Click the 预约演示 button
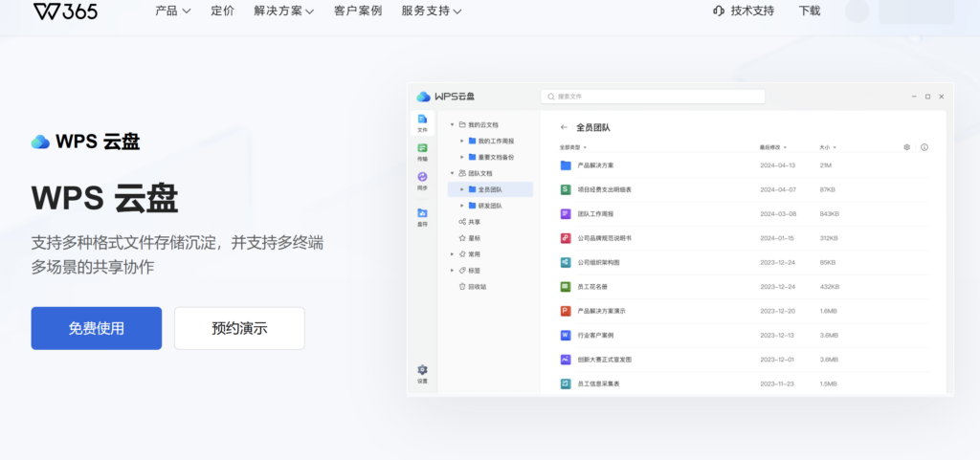This screenshot has height=460, width=980. (239, 328)
